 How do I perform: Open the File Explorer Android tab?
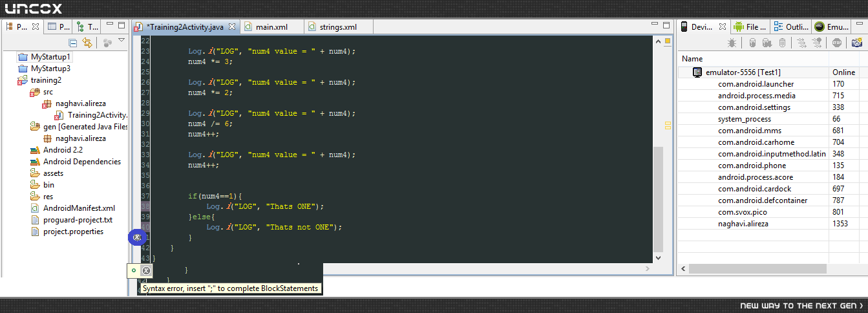click(750, 27)
